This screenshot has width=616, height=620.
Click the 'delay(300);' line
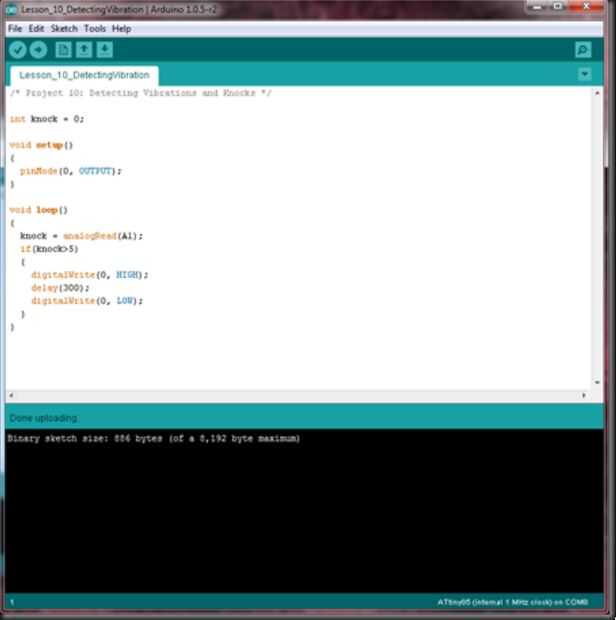tap(60, 288)
